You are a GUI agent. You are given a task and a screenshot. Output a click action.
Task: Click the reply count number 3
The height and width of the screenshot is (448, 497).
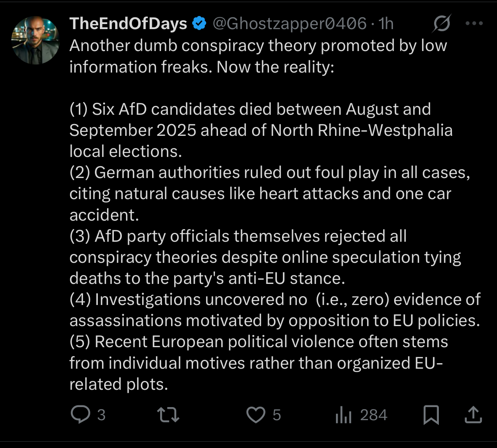click(x=101, y=415)
